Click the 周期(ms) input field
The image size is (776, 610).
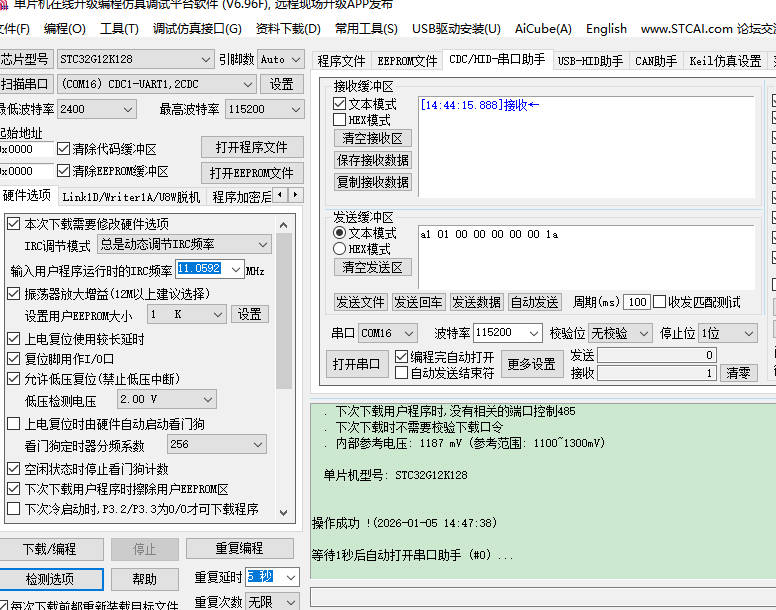pyautogui.click(x=637, y=302)
